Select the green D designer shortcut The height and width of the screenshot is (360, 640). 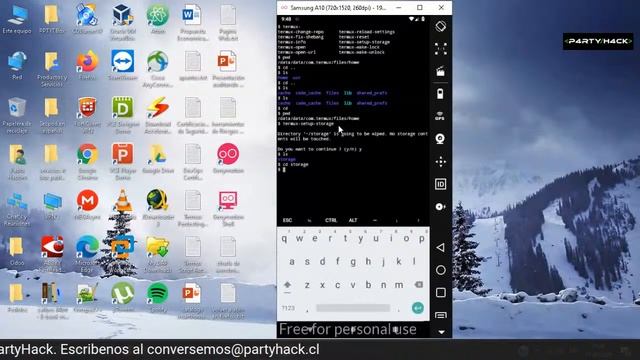click(x=122, y=116)
